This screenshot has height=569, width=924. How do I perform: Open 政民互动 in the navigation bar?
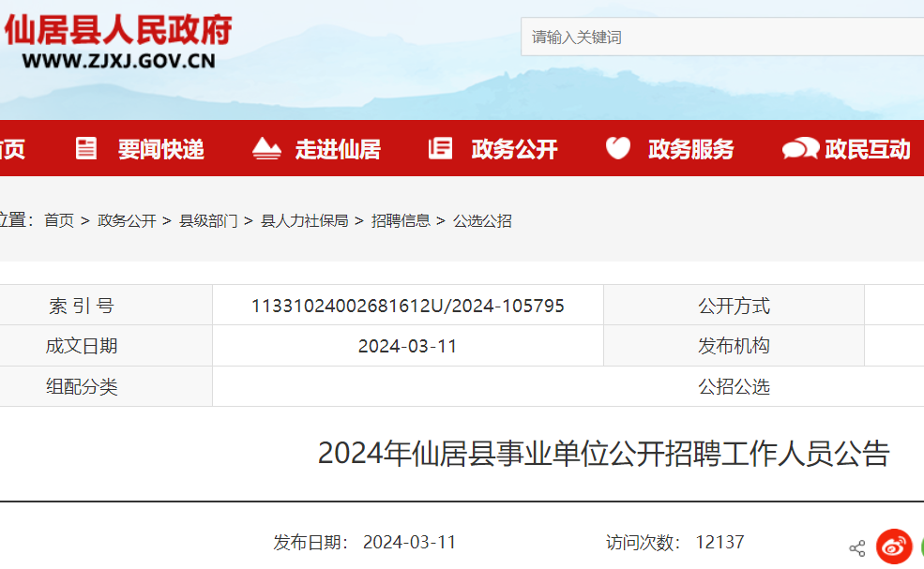click(x=867, y=149)
